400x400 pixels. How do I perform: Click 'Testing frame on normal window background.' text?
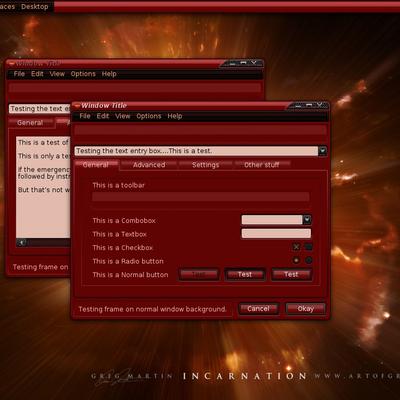tap(152, 309)
